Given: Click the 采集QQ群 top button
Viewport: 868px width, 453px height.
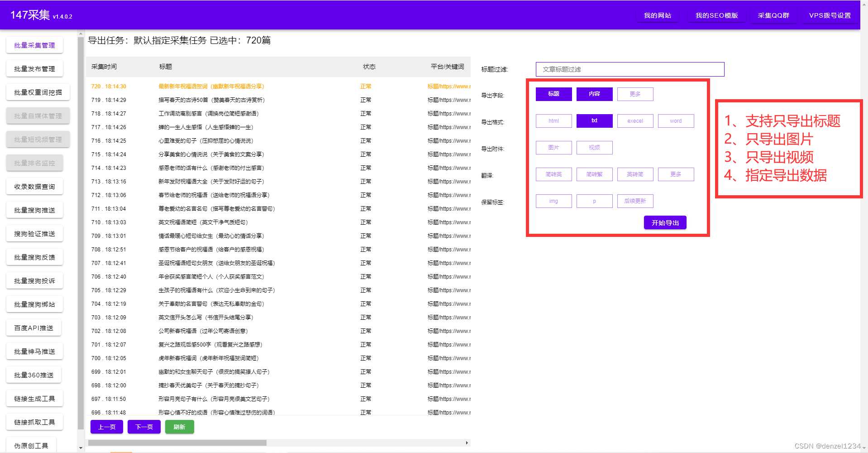Looking at the screenshot, I should (773, 15).
